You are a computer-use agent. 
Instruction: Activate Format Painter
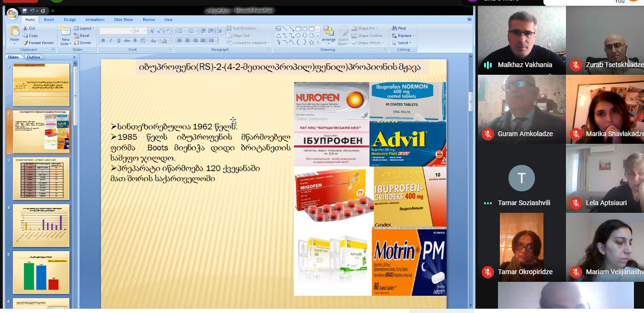[38, 43]
